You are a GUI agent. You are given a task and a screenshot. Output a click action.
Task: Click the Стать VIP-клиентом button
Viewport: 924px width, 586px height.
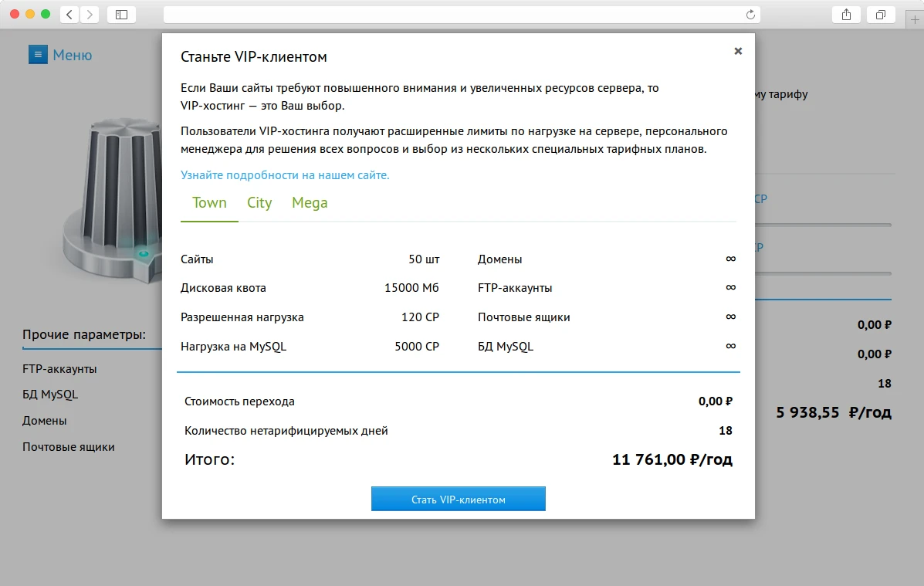(458, 498)
